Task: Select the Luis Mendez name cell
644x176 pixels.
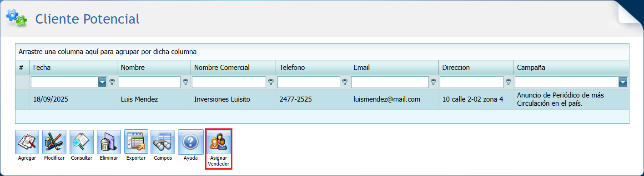Action: coord(154,99)
